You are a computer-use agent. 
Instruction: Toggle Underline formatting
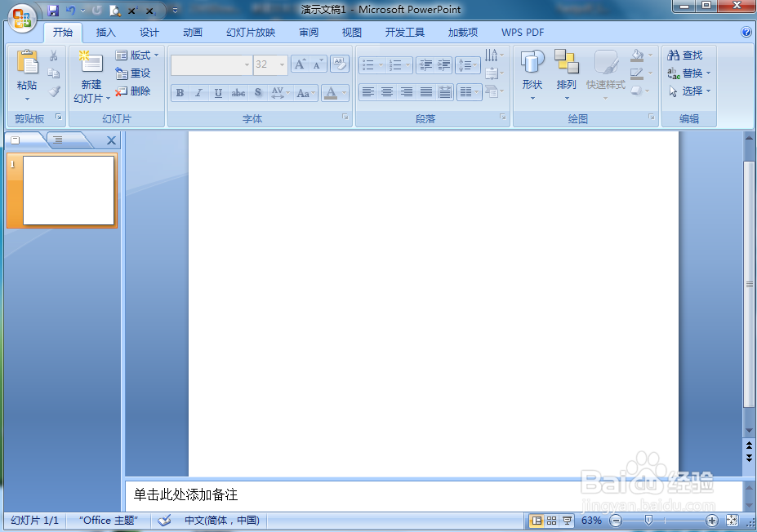tap(218, 92)
